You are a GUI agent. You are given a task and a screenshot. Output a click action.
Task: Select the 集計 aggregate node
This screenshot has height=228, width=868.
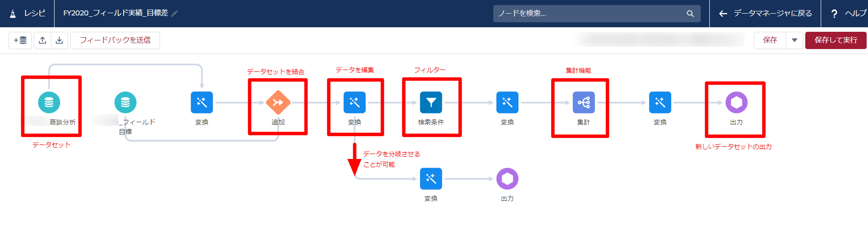tap(583, 103)
